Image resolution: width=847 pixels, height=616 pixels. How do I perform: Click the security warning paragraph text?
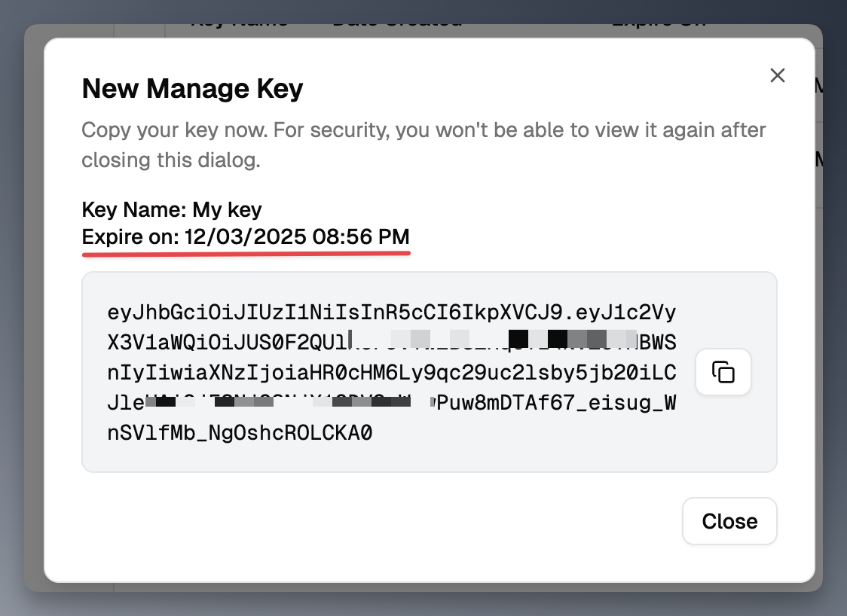point(423,145)
